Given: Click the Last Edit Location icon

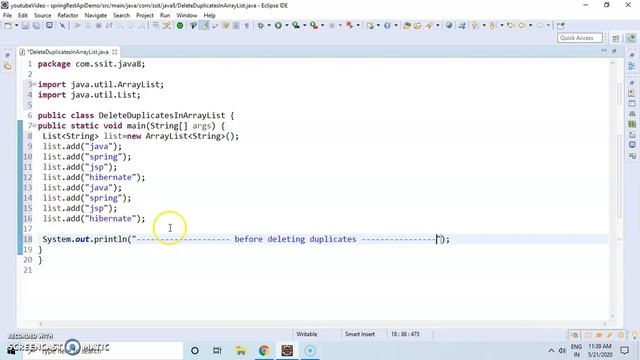Looking at the screenshot, I should click(511, 25).
